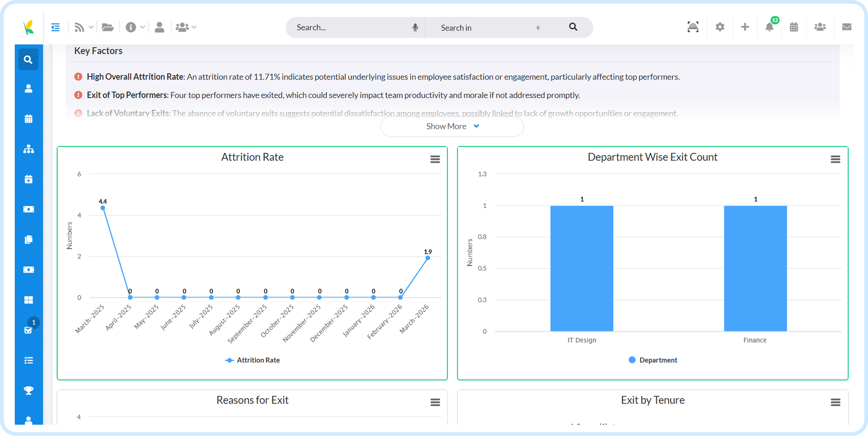Viewport: 868px width, 436px height.
Task: Open the settings gear icon
Action: pyautogui.click(x=720, y=27)
